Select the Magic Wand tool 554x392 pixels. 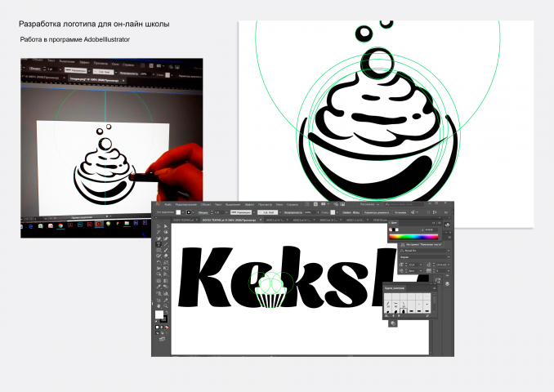click(x=159, y=232)
